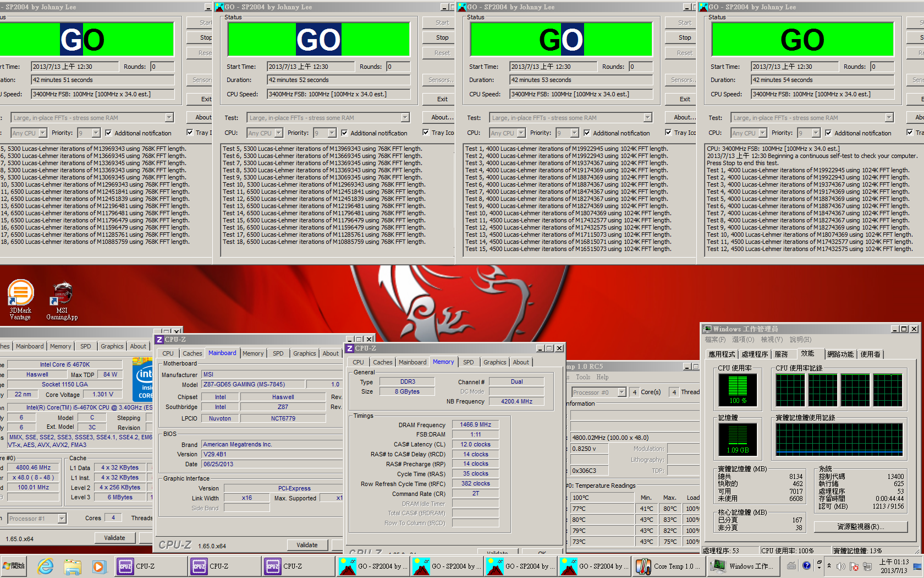Viewport: 924px width, 578px height.
Task: Switch to Windows Task Manager taskbar button
Action: click(x=743, y=566)
